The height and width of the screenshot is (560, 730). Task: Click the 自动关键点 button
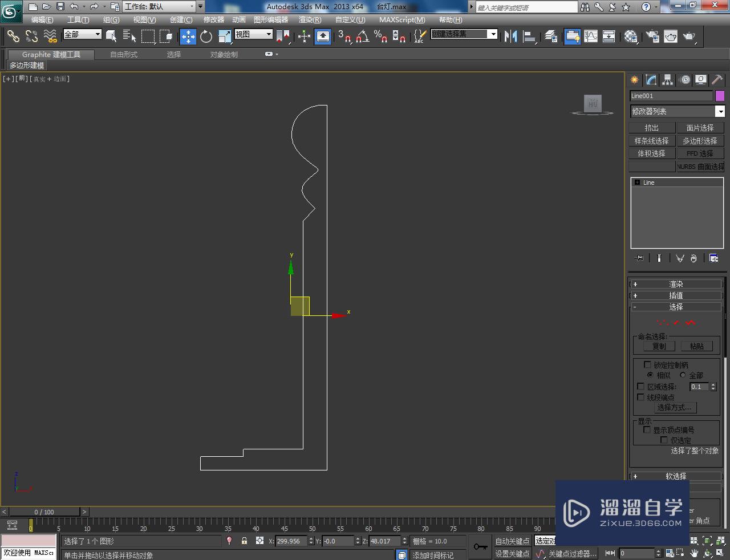point(512,541)
